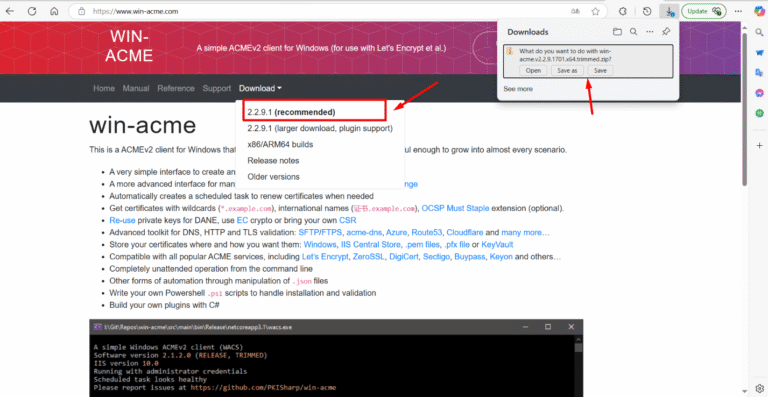Open the sidebar search magnifier icon

[x=759, y=32]
